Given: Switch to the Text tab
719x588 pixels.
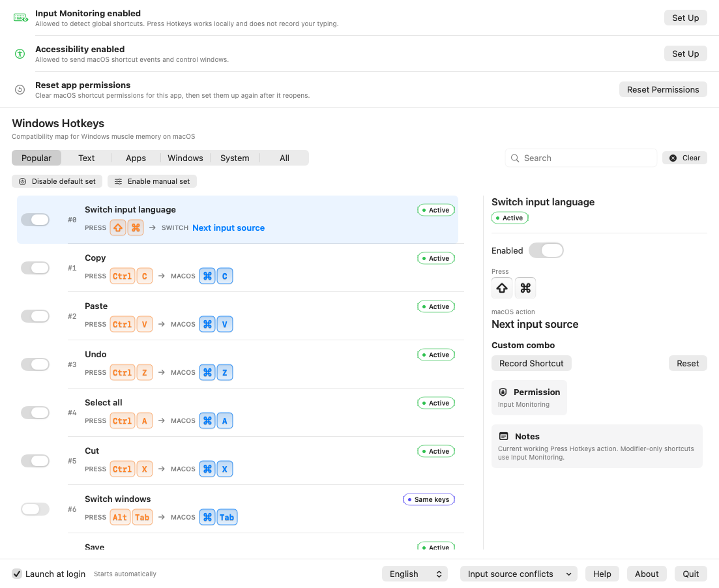Looking at the screenshot, I should (x=86, y=158).
